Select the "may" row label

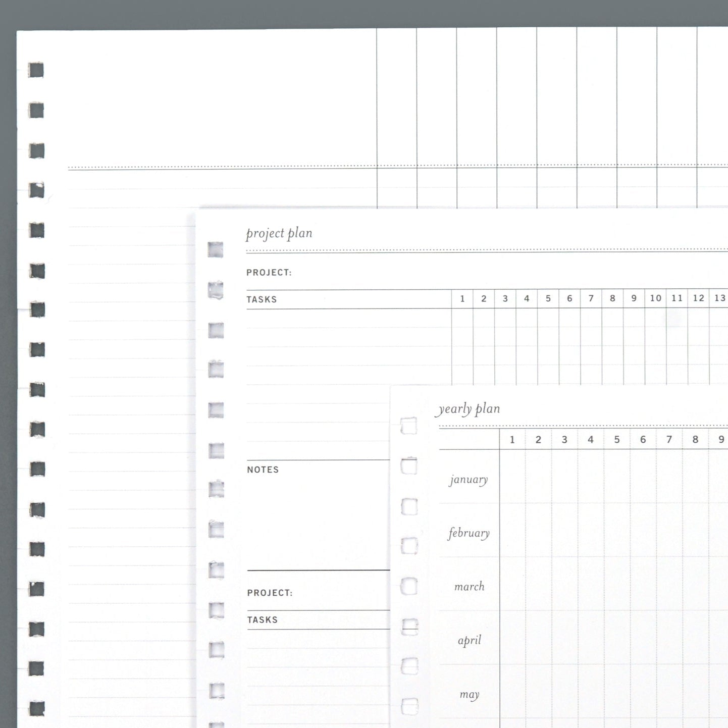pyautogui.click(x=470, y=695)
